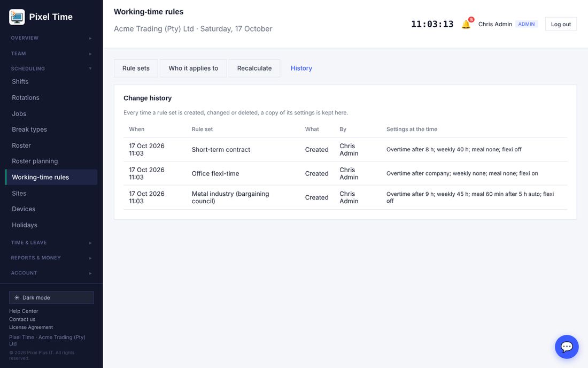Expand the Account section
588x368 pixels.
click(x=51, y=273)
